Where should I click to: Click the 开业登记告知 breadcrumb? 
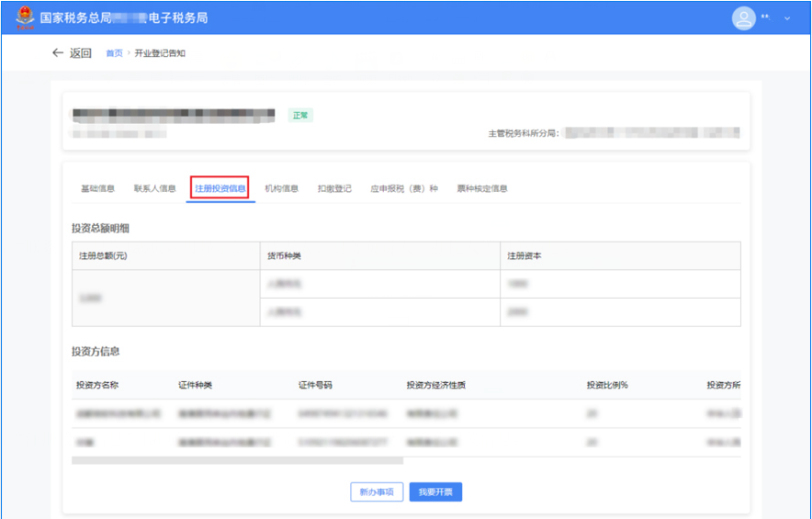coord(160,53)
